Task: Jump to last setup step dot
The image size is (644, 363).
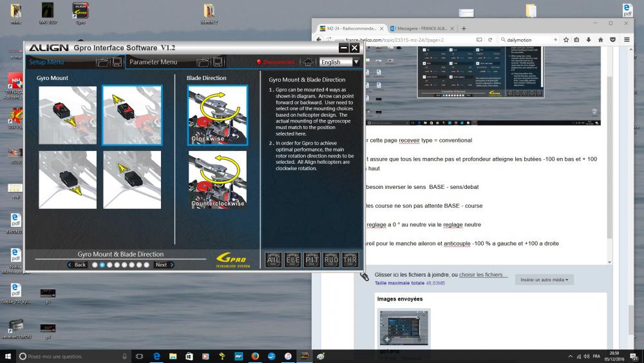Action: pos(146,265)
